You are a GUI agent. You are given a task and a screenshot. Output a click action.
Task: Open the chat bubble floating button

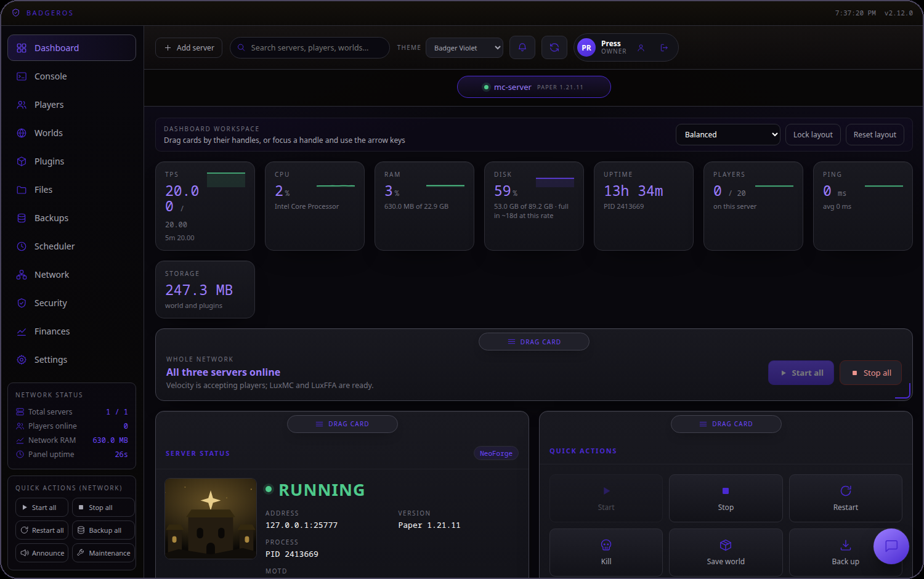891,546
